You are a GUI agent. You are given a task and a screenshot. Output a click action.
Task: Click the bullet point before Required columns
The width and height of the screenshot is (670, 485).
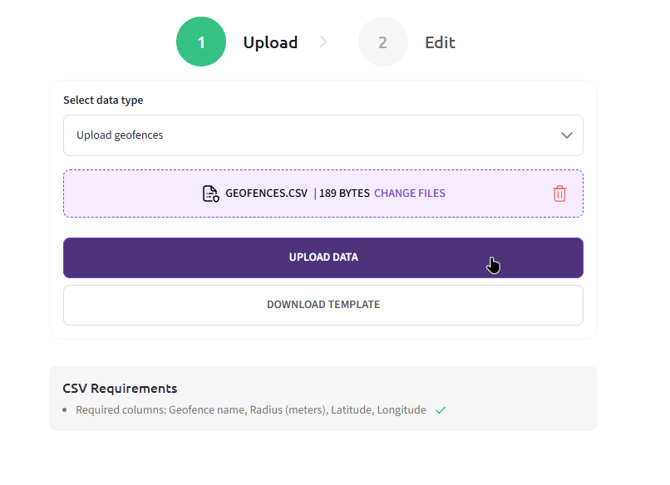click(65, 410)
